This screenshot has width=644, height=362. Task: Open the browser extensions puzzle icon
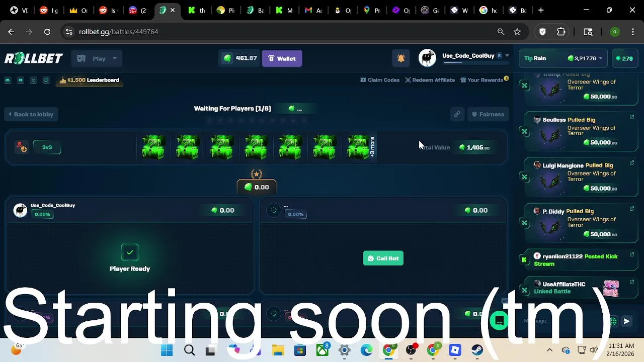coord(561,32)
